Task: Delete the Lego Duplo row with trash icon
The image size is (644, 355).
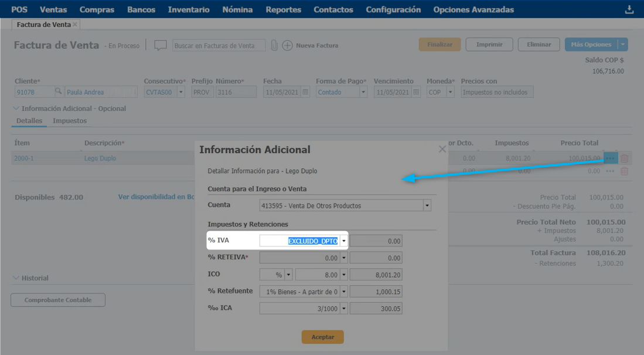Action: point(624,158)
